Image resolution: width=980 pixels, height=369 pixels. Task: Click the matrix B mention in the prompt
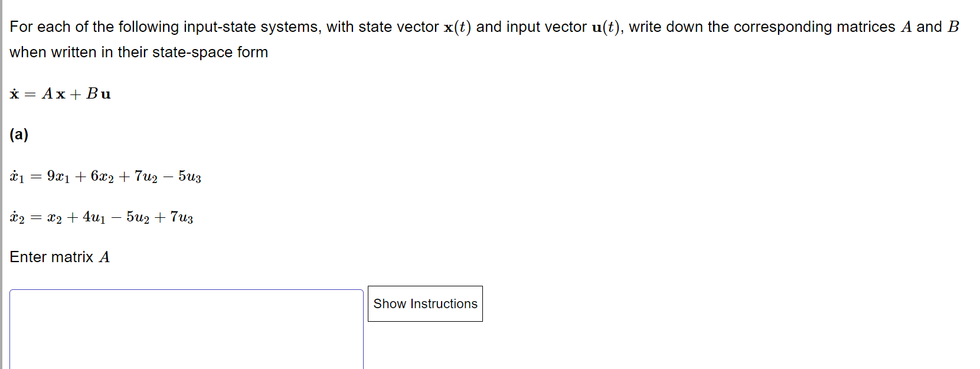pyautogui.click(x=953, y=26)
